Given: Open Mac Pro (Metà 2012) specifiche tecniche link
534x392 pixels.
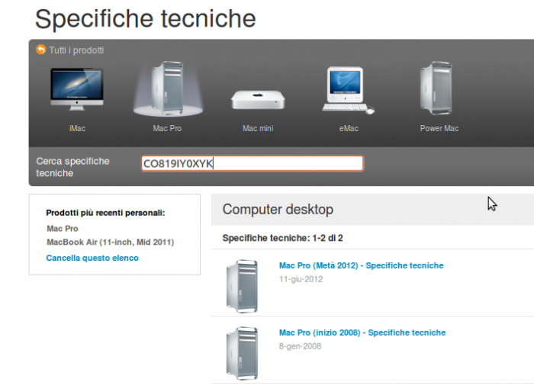Looking at the screenshot, I should (362, 265).
